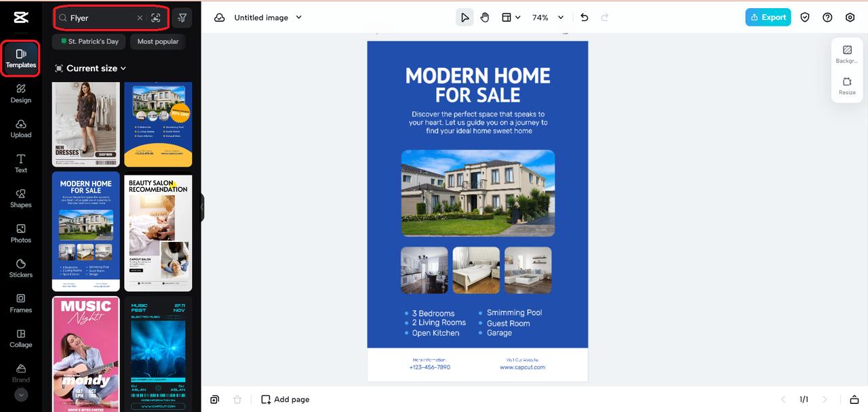Viewport: 868px width, 412px height.
Task: Open the Stickers panel
Action: (21, 268)
